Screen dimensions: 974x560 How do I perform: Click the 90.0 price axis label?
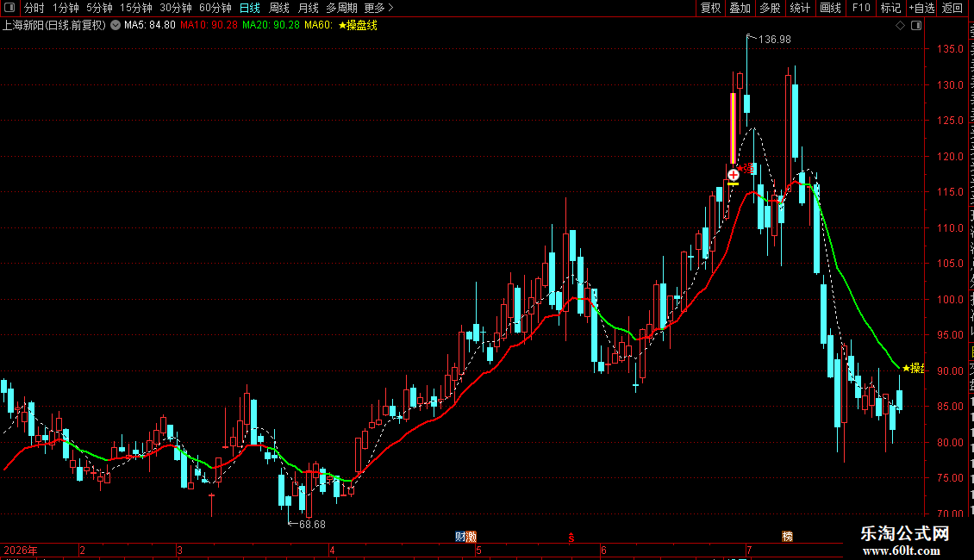click(950, 370)
